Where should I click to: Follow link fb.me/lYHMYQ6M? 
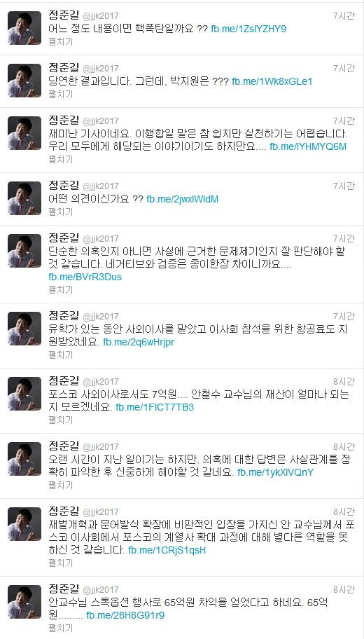tap(308, 147)
